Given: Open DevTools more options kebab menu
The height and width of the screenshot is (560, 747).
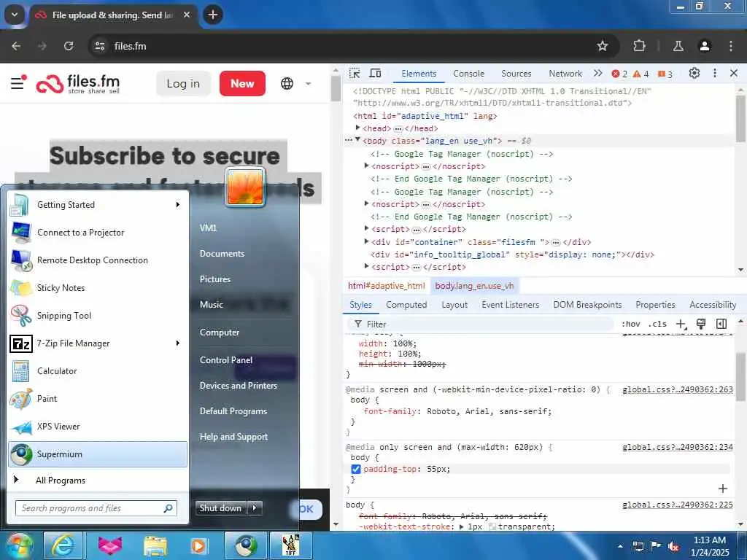Looking at the screenshot, I should tap(715, 74).
